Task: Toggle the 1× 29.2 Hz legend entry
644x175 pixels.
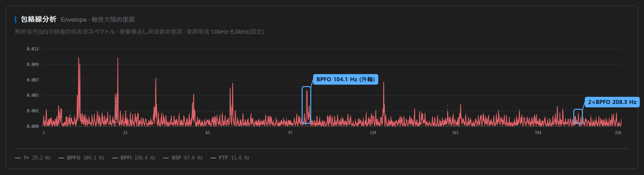Action: [x=33, y=158]
